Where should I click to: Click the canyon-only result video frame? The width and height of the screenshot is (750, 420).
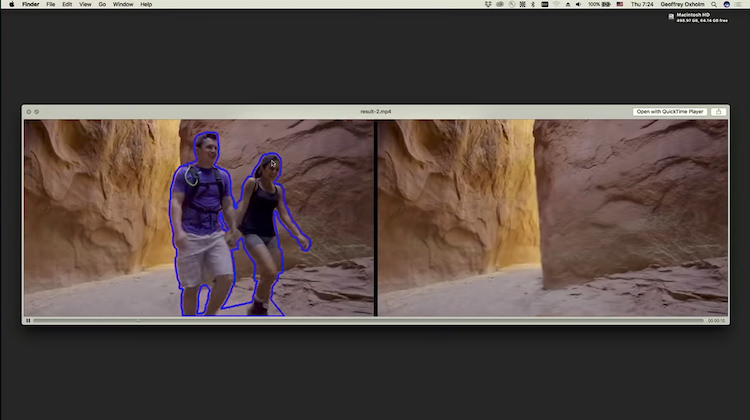pyautogui.click(x=553, y=218)
